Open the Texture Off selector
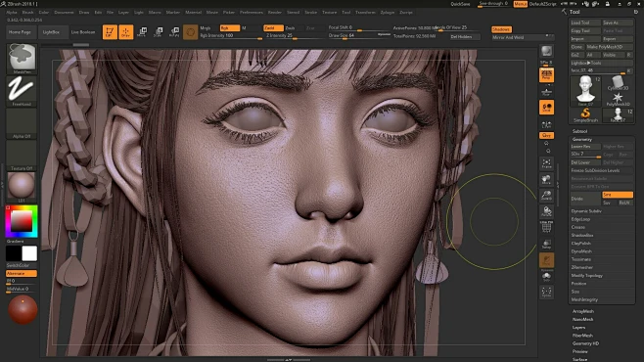Screen dimensions: 644x362 (x=22, y=156)
